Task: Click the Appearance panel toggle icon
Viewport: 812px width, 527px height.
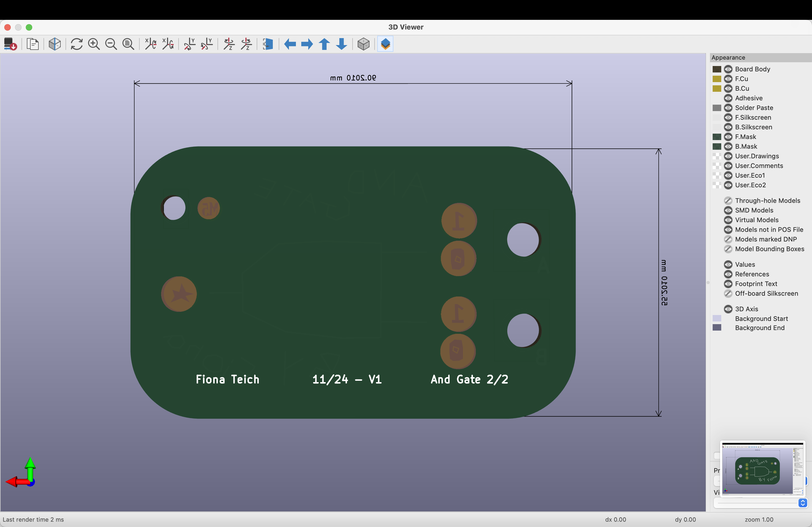Action: 385,44
